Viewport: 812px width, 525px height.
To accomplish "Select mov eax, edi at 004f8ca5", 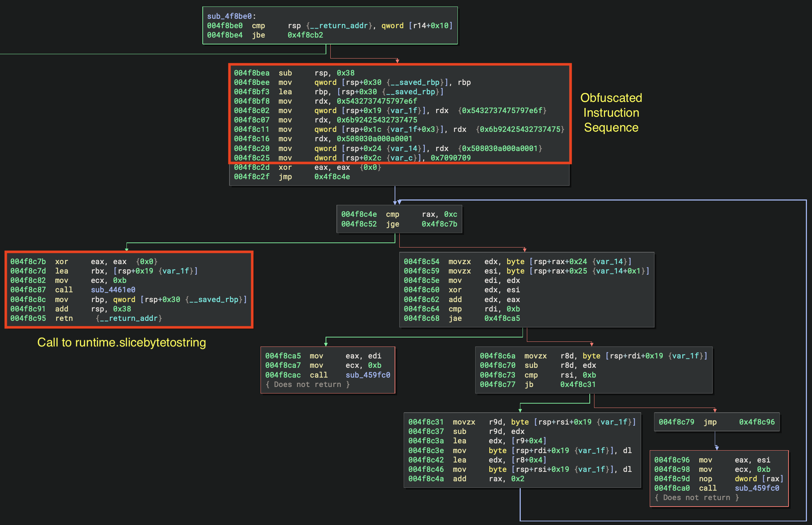I will pyautogui.click(x=323, y=356).
